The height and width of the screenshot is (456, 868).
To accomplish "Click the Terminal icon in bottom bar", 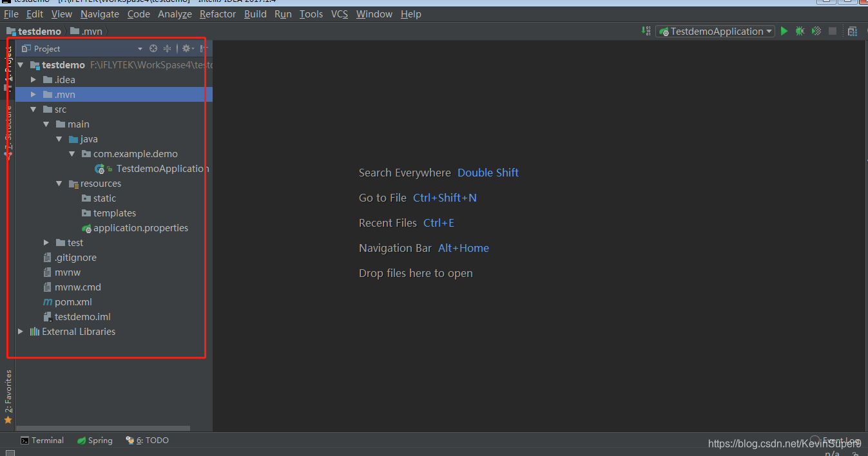I will [x=24, y=441].
